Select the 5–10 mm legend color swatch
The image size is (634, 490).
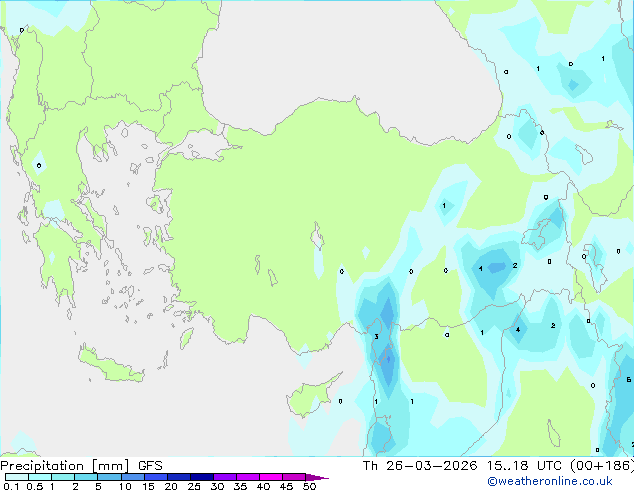[x=109, y=477]
